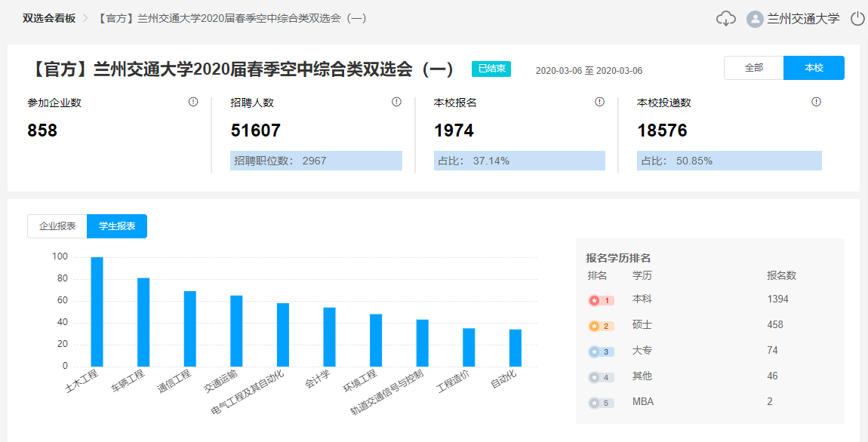This screenshot has width=868, height=442.
Task: Select the 学生报表 tab
Action: point(117,226)
